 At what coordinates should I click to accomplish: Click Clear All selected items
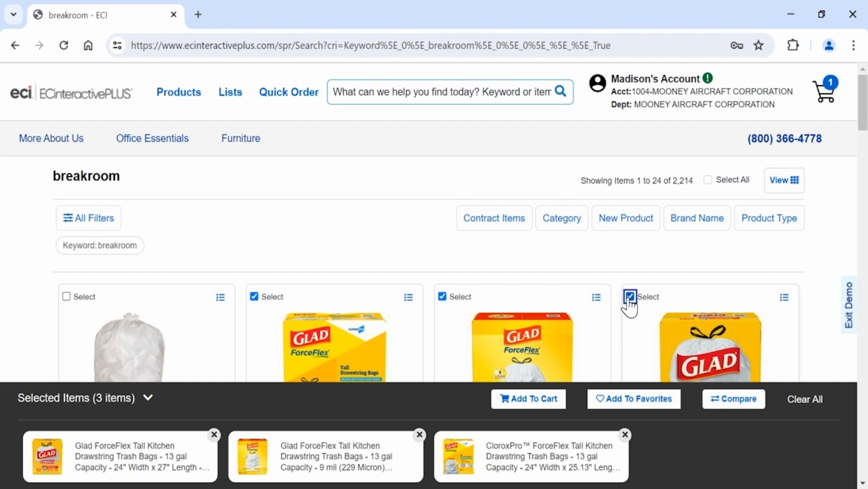(805, 399)
